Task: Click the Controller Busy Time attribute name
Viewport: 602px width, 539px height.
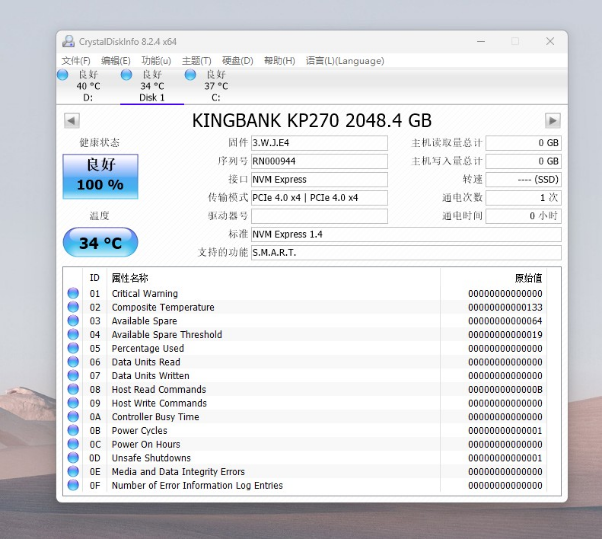Action: [x=155, y=417]
